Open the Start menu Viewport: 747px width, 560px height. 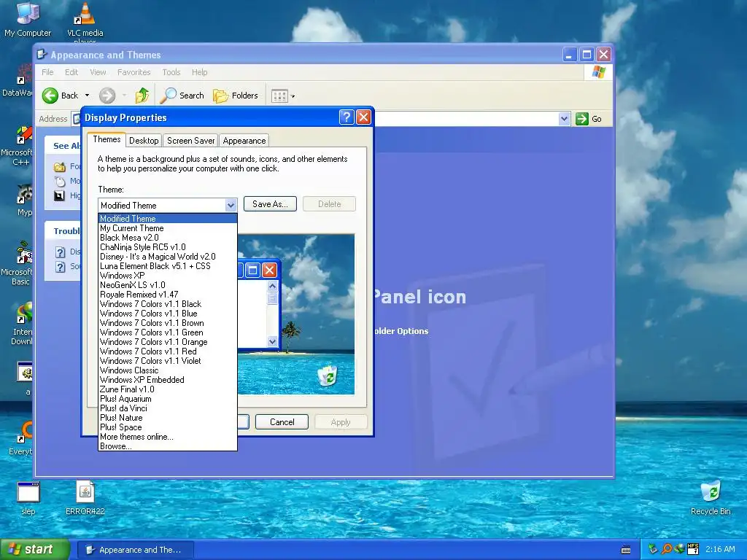click(x=34, y=550)
